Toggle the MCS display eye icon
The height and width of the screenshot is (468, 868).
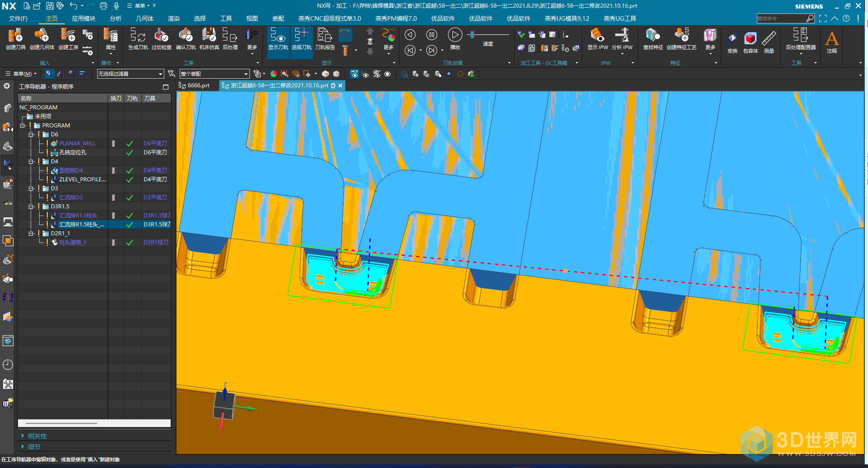pos(355,74)
